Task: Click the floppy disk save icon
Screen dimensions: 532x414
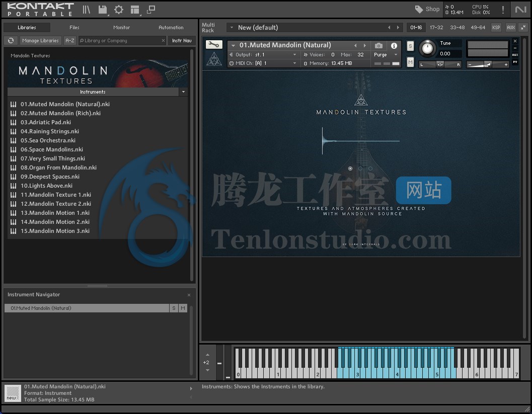Action: (103, 10)
